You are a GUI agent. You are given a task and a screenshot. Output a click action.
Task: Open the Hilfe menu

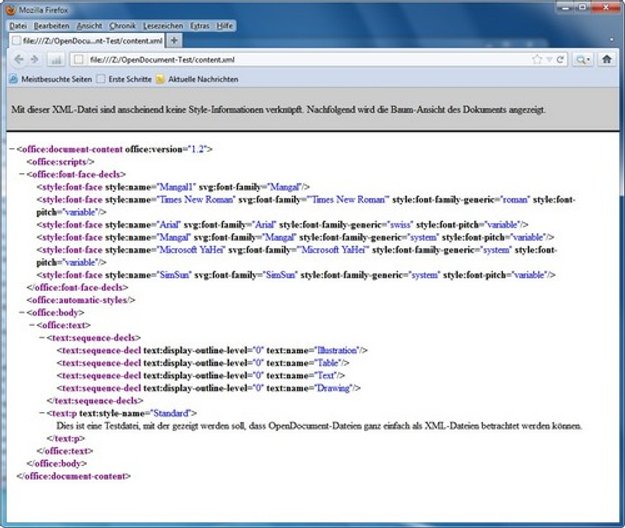coord(225,26)
